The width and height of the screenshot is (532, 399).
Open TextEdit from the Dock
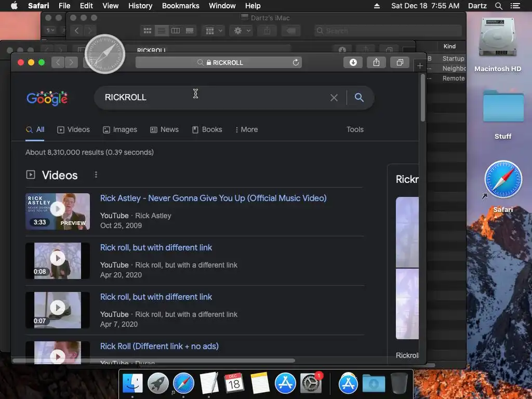coord(209,383)
